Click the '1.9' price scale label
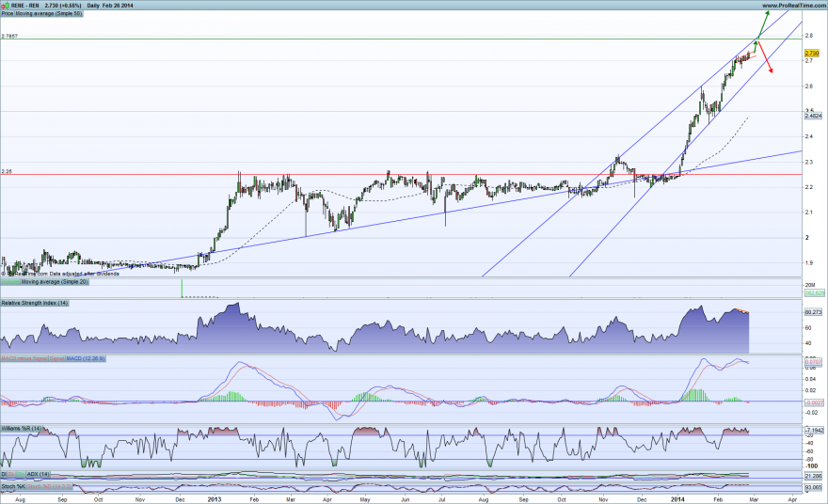 [x=808, y=262]
